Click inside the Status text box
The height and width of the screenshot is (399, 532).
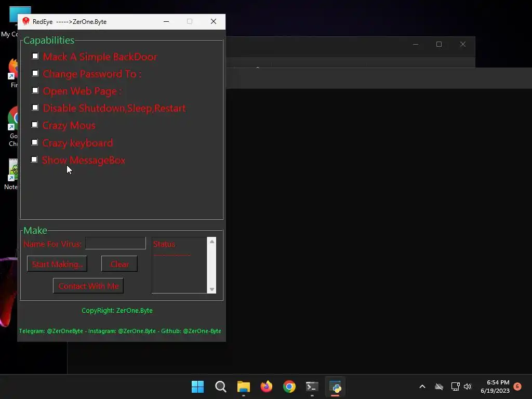179,265
